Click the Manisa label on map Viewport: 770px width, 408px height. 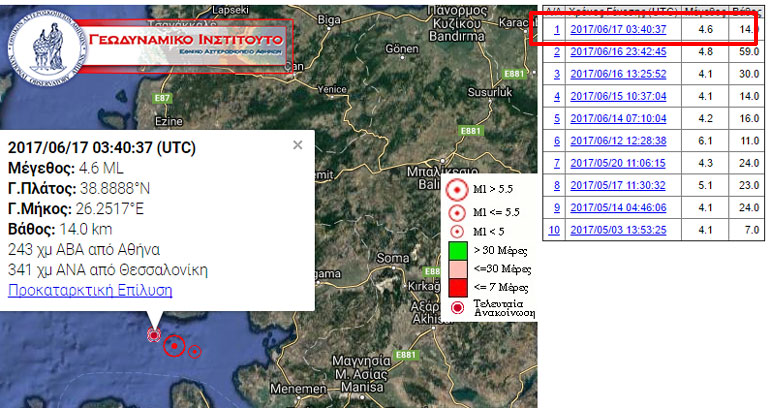[362, 387]
